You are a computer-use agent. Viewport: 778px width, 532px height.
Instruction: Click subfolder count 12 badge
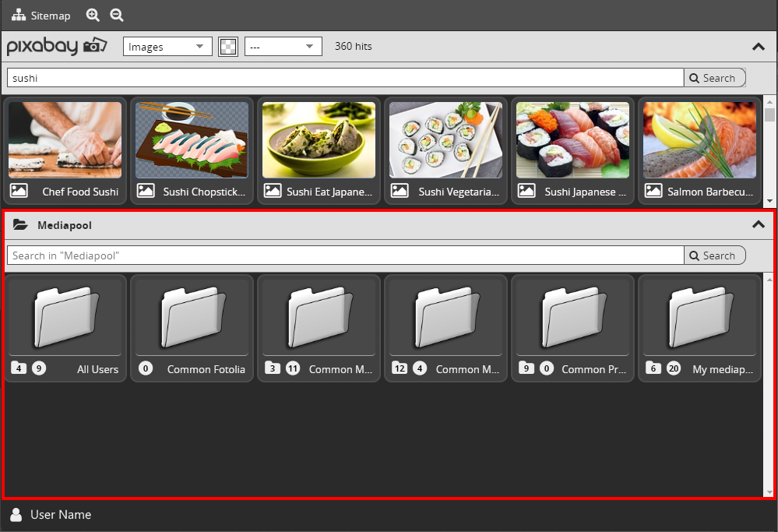(x=400, y=368)
